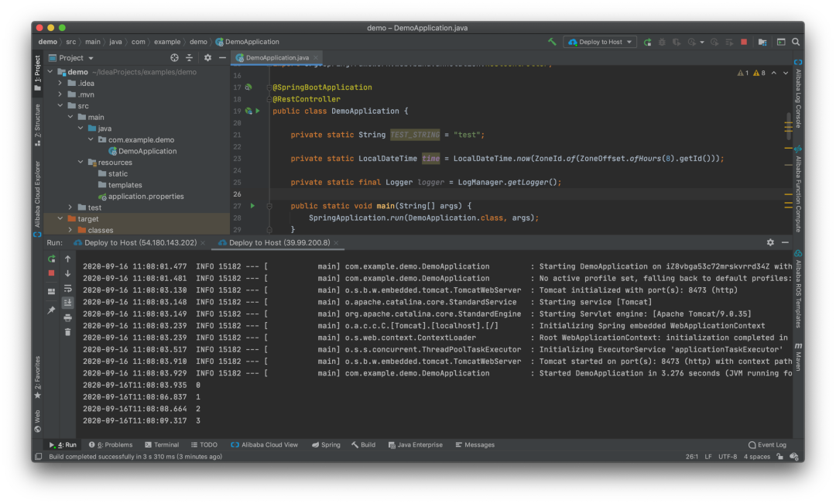The width and height of the screenshot is (836, 504).
Task: Open the Event Log
Action: [x=767, y=445]
